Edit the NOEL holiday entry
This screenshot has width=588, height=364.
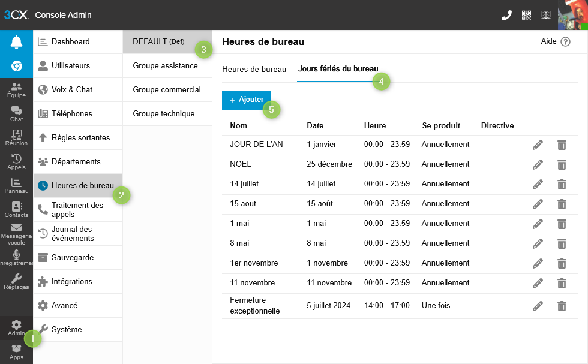pos(538,164)
